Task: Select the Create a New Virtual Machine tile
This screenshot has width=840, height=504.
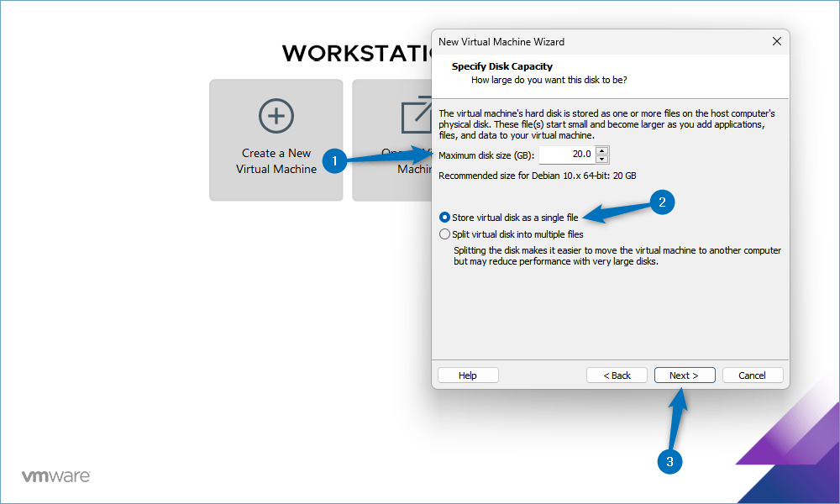Action: tap(276, 140)
